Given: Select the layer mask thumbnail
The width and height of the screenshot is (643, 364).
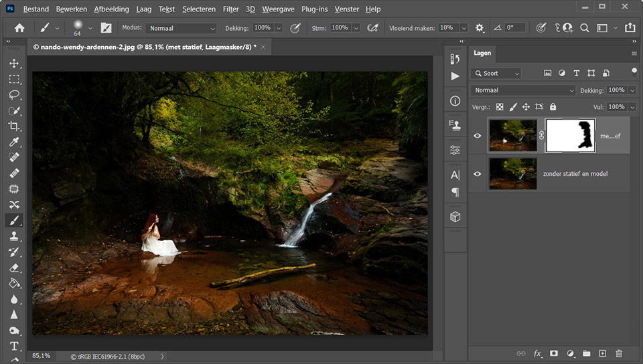Looking at the screenshot, I should click(x=571, y=136).
